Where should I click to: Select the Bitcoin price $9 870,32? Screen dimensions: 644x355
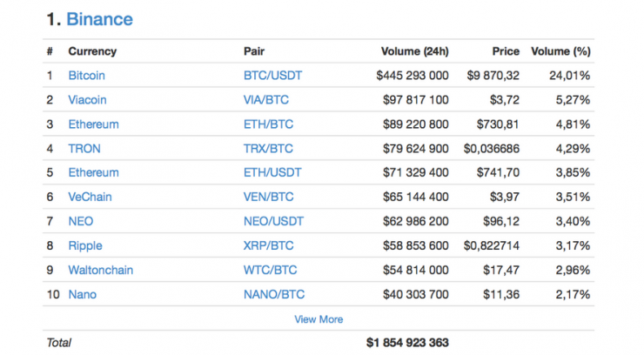(x=493, y=76)
